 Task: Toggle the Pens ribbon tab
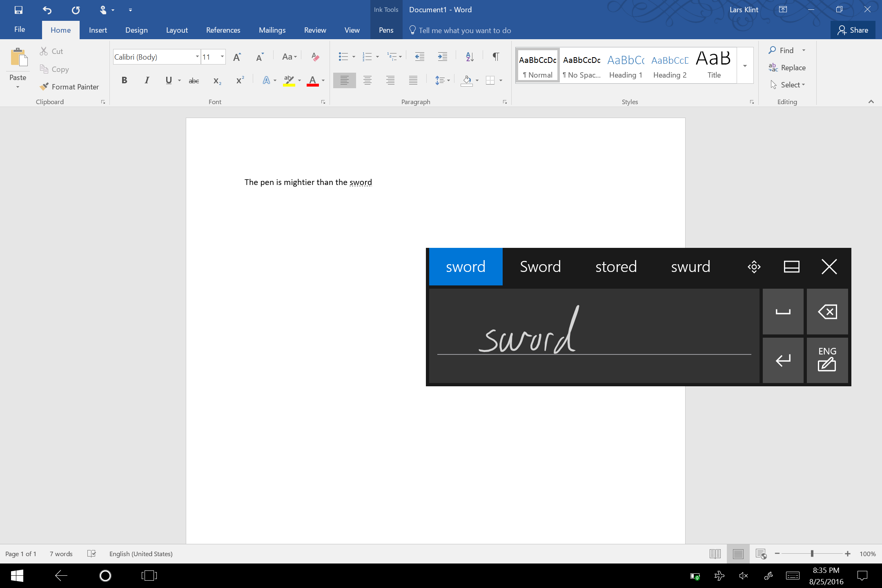[387, 30]
